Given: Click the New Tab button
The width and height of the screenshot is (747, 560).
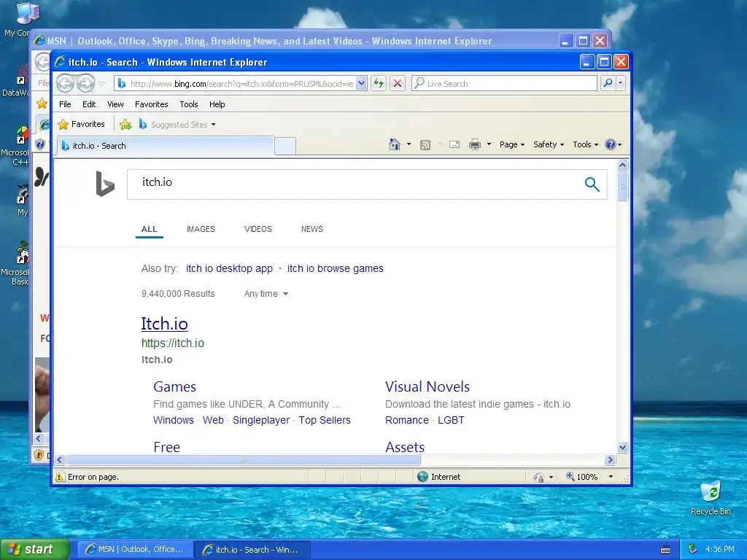Looking at the screenshot, I should [x=285, y=146].
